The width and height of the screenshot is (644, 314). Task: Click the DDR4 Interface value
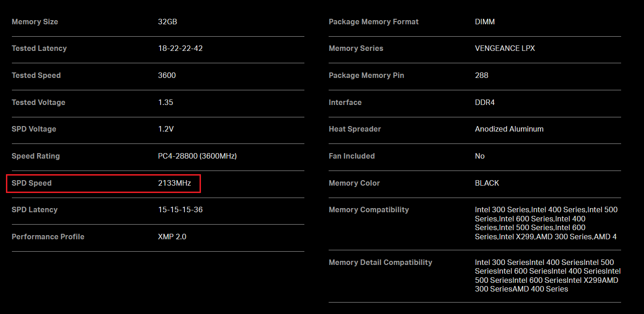coord(485,102)
